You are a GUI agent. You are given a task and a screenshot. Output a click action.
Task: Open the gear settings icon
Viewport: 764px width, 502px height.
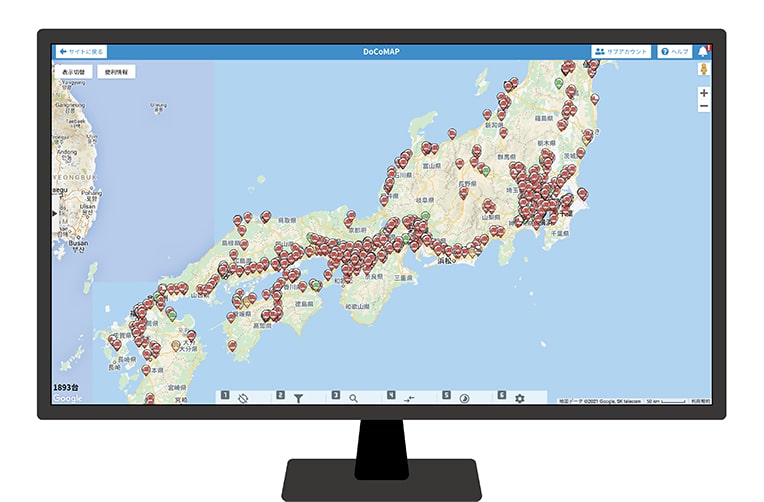[x=519, y=398]
